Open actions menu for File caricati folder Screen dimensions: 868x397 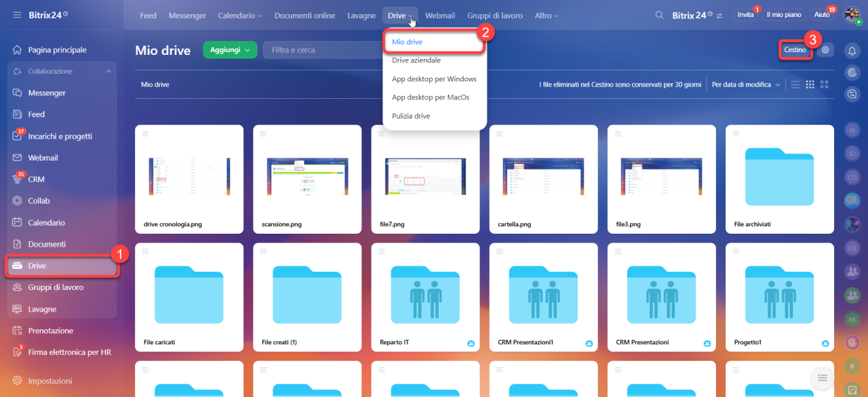click(x=146, y=251)
